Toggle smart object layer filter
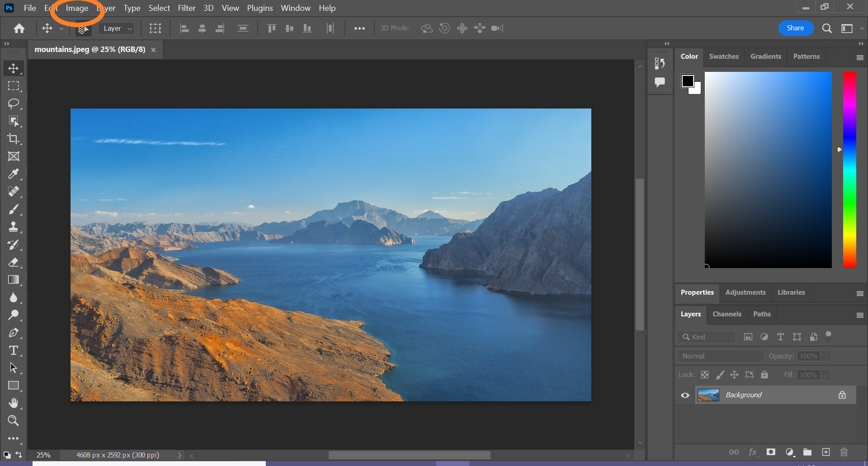 coord(813,337)
